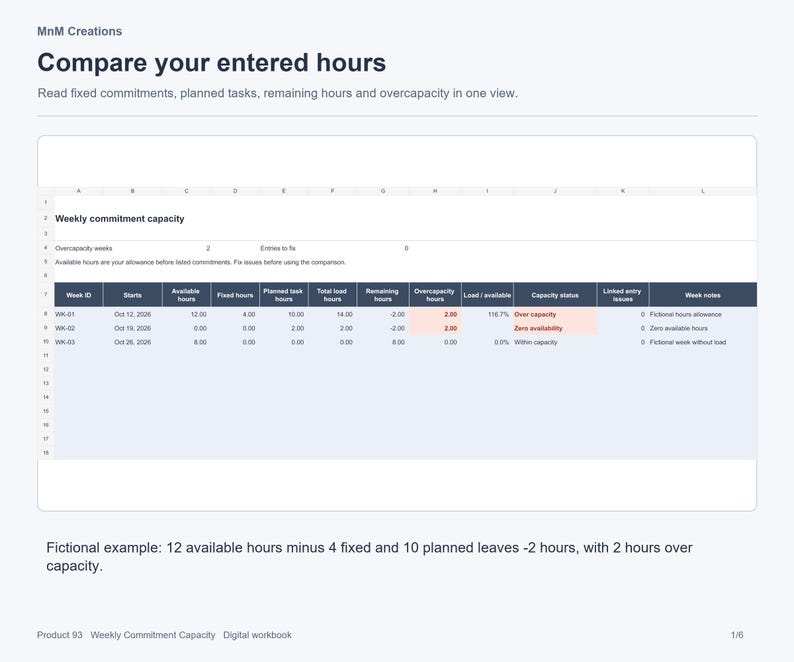794x662 pixels.
Task: Select the 4.00 fixed hours cell
Action: [x=235, y=314]
